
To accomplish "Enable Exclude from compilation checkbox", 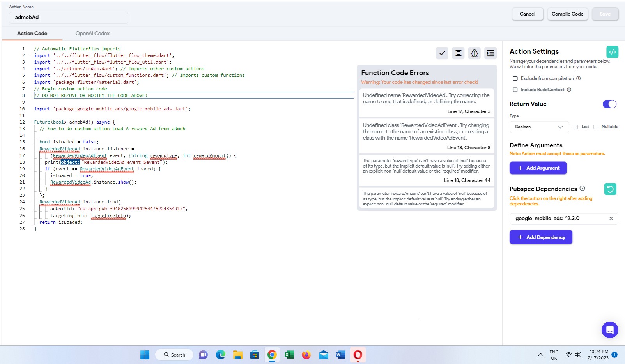I will [515, 78].
